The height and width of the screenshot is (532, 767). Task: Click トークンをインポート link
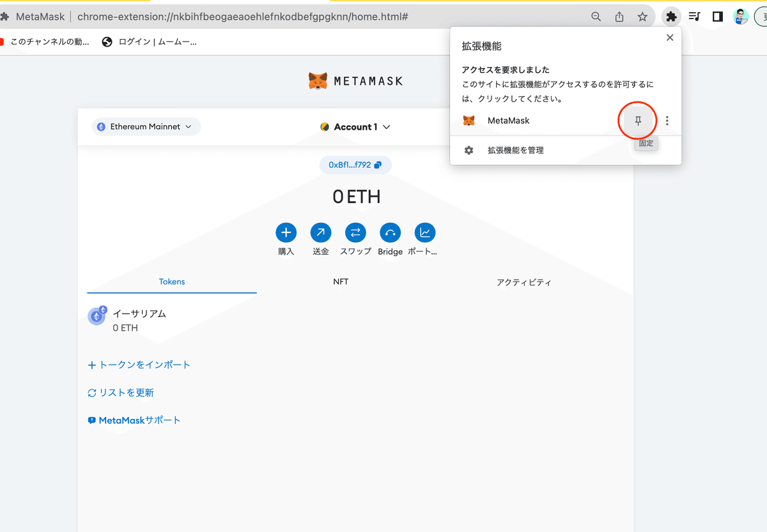(139, 365)
